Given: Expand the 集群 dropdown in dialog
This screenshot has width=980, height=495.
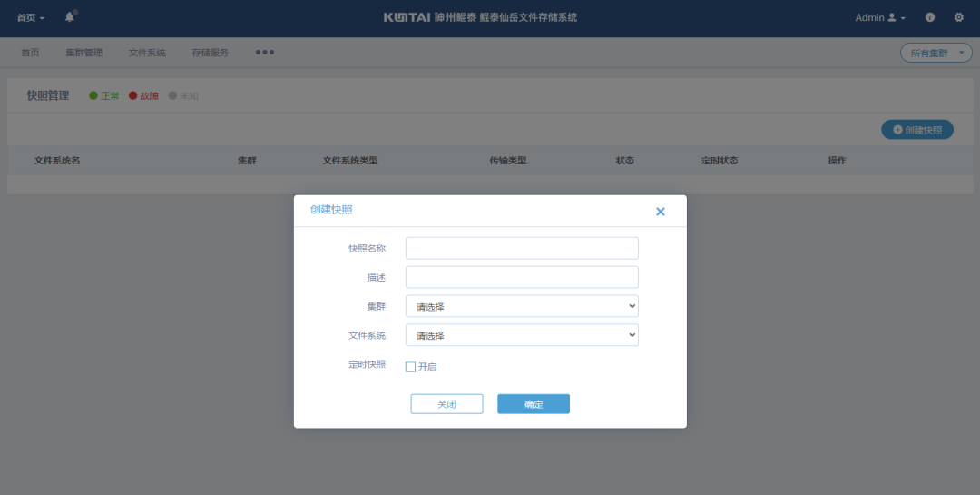Looking at the screenshot, I should [x=522, y=306].
